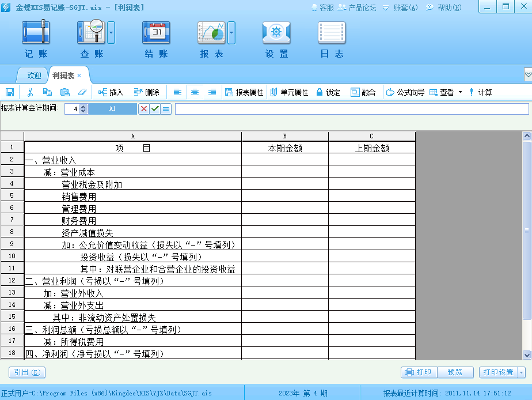Click the vertical scrollbar down arrow
The image size is (532, 400).
(527, 355)
